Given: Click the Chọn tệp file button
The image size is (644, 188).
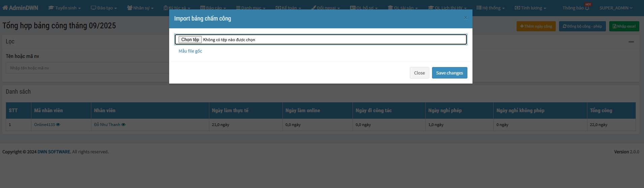Looking at the screenshot, I should tap(190, 40).
